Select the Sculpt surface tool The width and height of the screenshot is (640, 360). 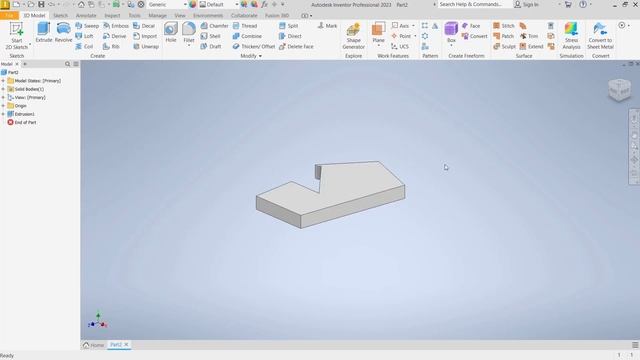click(504, 47)
